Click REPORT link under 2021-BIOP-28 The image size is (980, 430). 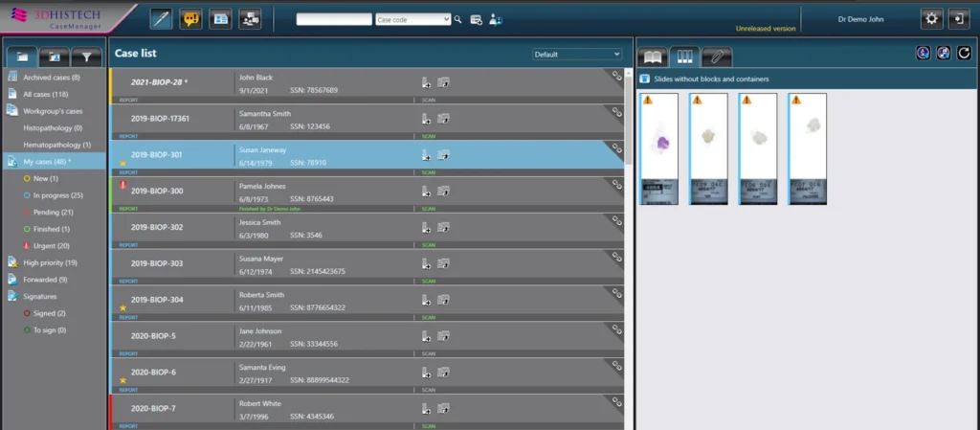pyautogui.click(x=128, y=100)
